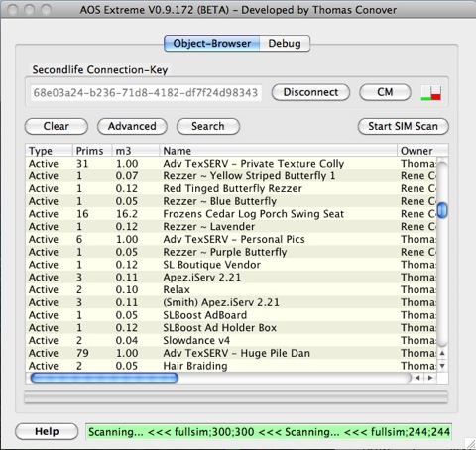
Task: Click the red-green connection status icon
Action: [x=431, y=93]
